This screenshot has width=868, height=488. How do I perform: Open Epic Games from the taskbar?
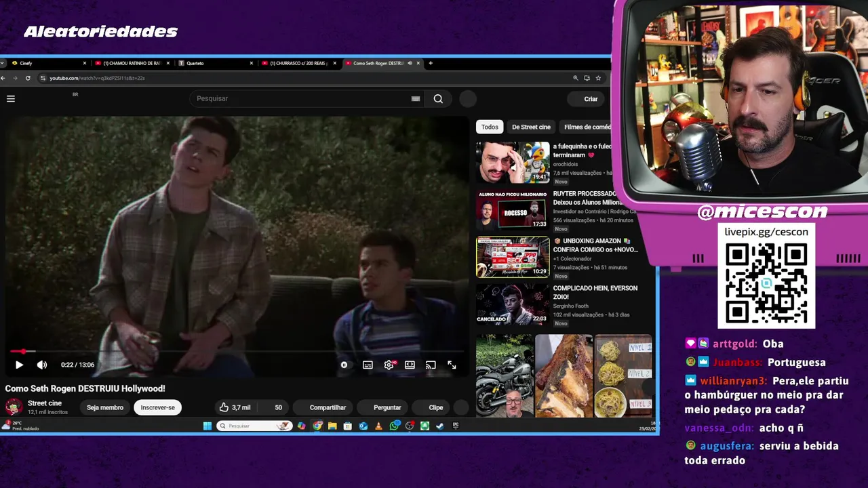point(456,426)
